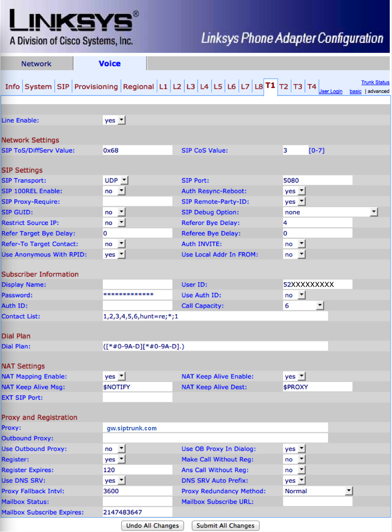The width and height of the screenshot is (392, 532).
Task: Open SIP 100REL Enable dropdown
Action: [x=115, y=191]
